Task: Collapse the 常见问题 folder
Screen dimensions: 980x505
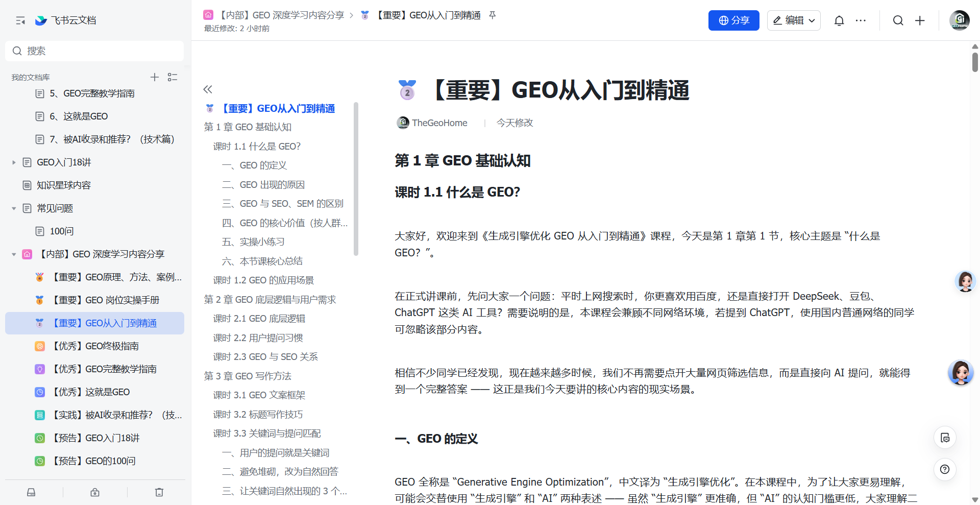Action: [x=14, y=208]
